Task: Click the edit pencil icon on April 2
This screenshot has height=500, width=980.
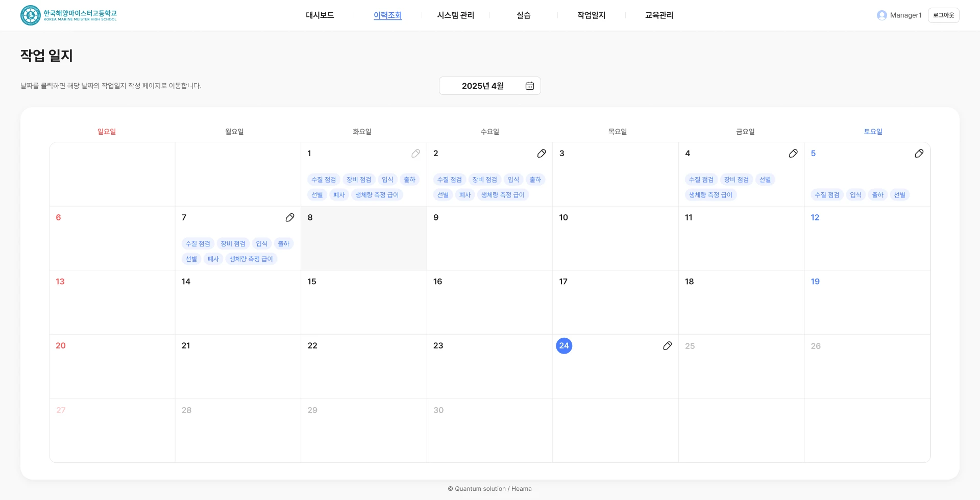Action: tap(542, 154)
